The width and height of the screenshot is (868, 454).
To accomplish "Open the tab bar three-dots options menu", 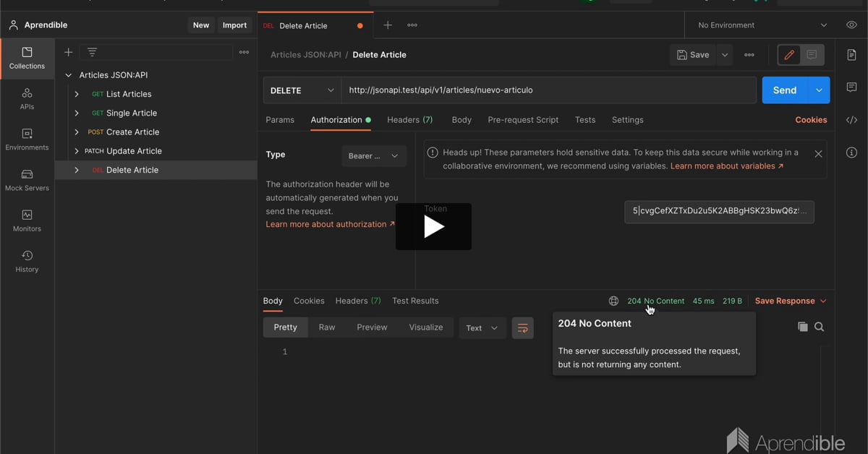I will [x=412, y=25].
